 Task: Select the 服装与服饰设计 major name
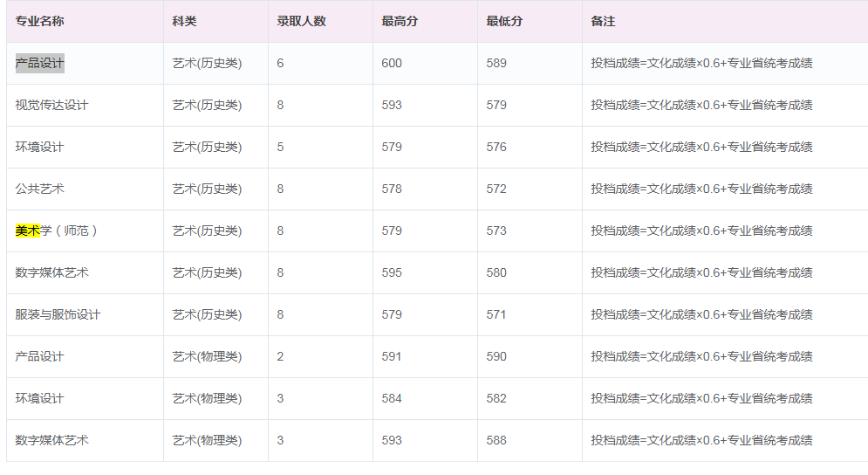coord(58,315)
